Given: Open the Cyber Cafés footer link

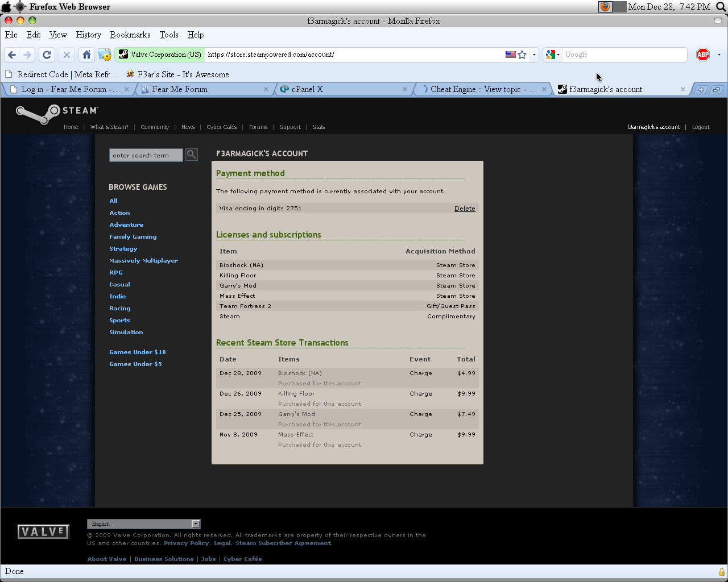Looking at the screenshot, I should point(243,559).
